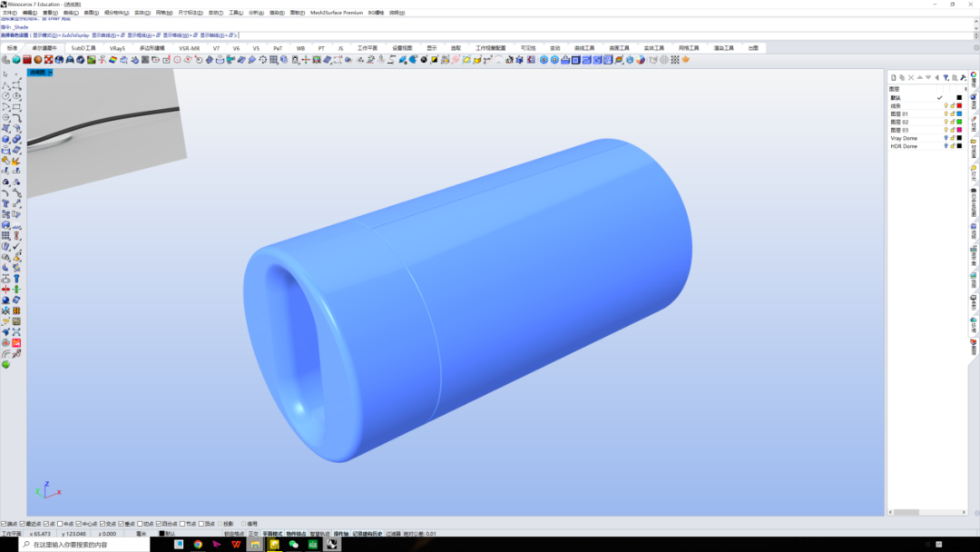
Task: Click the dotted grid icon in top toolbar
Action: [x=675, y=60]
